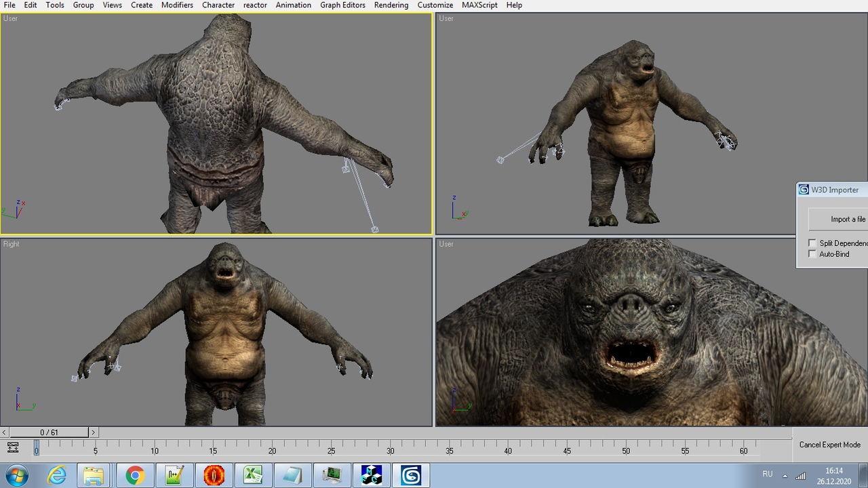Open the Character menu
The height and width of the screenshot is (488, 868).
218,5
